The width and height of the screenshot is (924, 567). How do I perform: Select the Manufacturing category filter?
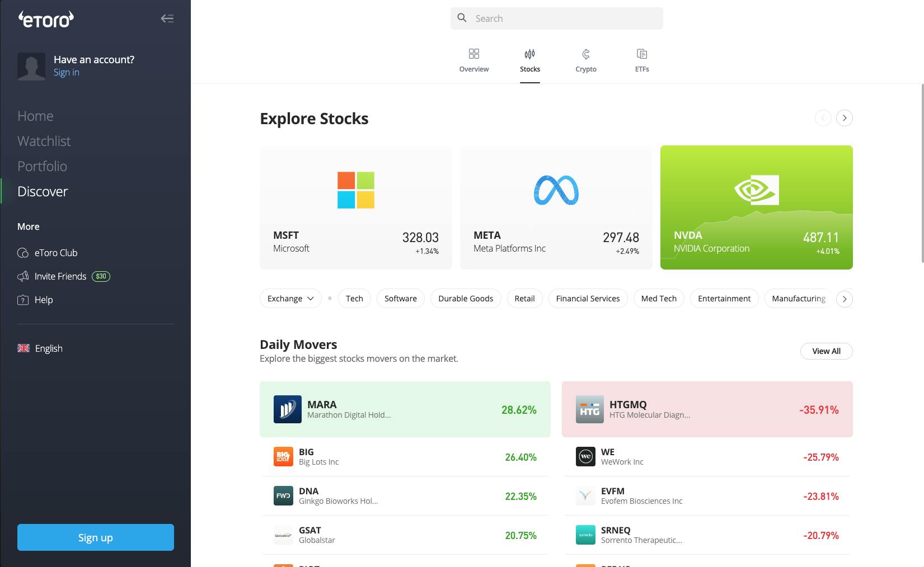coord(799,299)
